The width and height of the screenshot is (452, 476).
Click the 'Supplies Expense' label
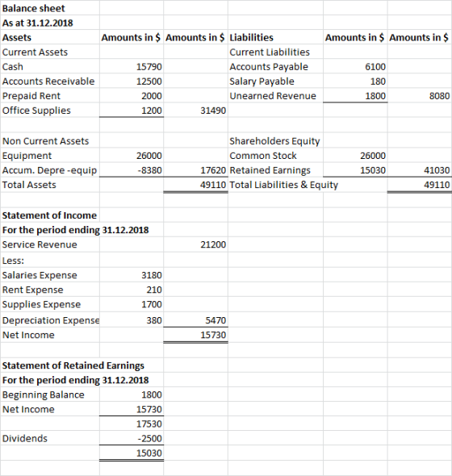point(41,304)
